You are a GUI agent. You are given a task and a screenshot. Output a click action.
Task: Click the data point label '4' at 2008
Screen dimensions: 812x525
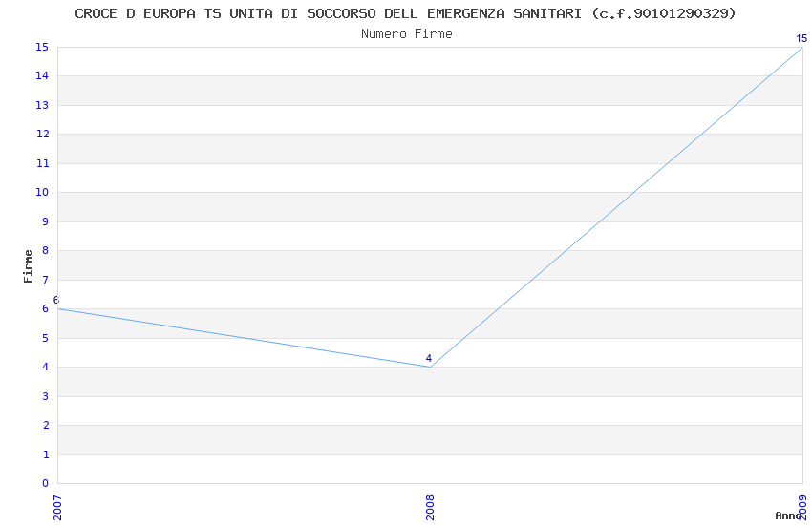pos(429,358)
